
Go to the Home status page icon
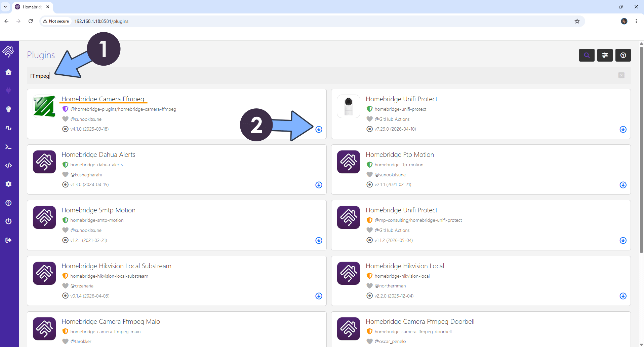coord(8,72)
